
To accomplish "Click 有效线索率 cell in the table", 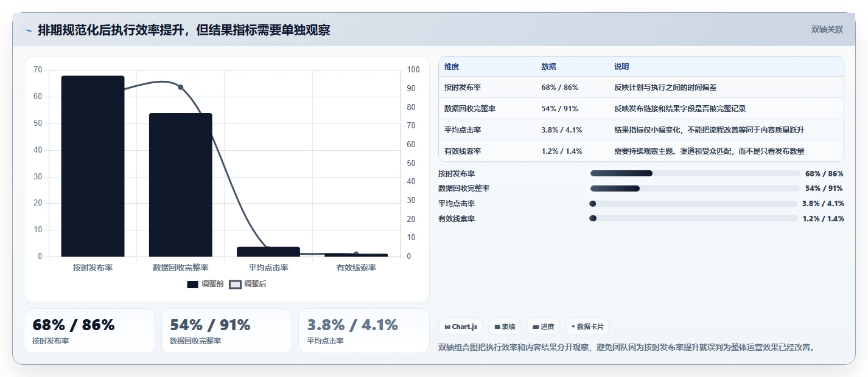I will point(463,151).
